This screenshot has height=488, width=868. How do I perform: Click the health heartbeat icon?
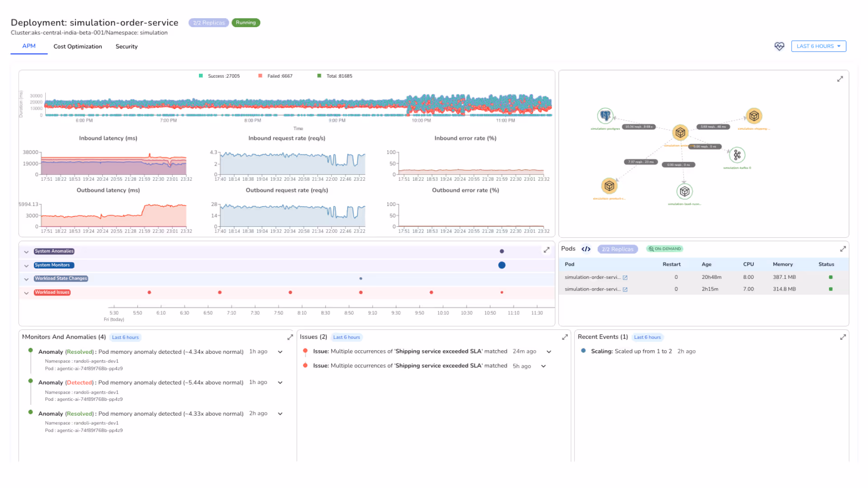coord(779,46)
